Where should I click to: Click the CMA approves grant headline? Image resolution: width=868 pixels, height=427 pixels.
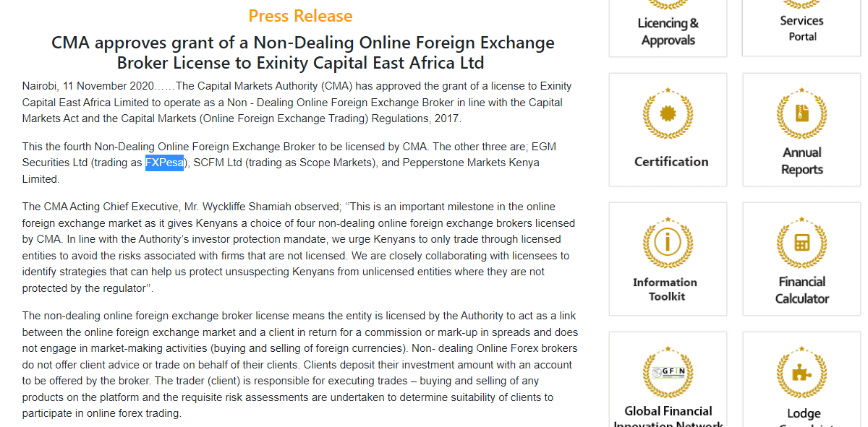tap(303, 53)
